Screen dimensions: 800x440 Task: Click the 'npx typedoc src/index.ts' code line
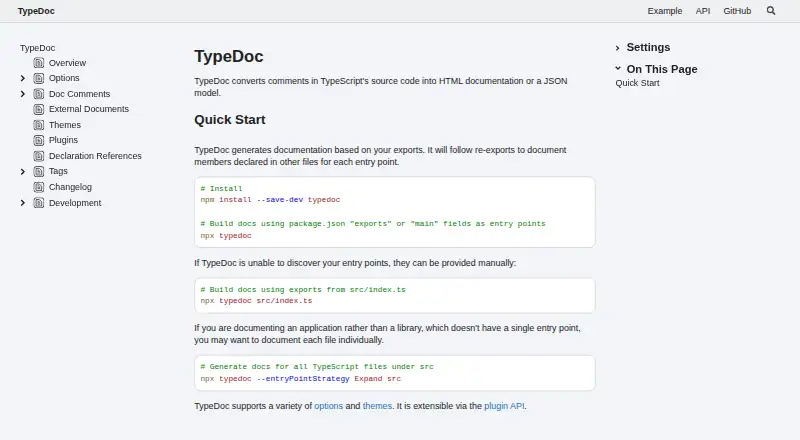256,301
